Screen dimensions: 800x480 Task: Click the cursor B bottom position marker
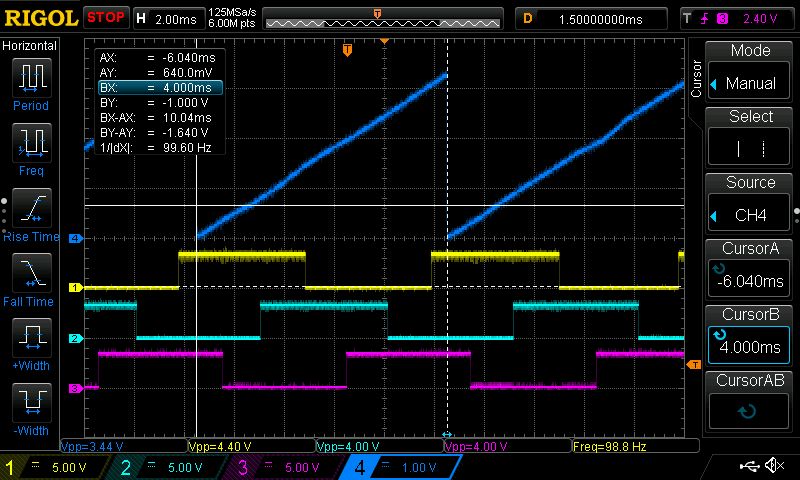[447, 435]
